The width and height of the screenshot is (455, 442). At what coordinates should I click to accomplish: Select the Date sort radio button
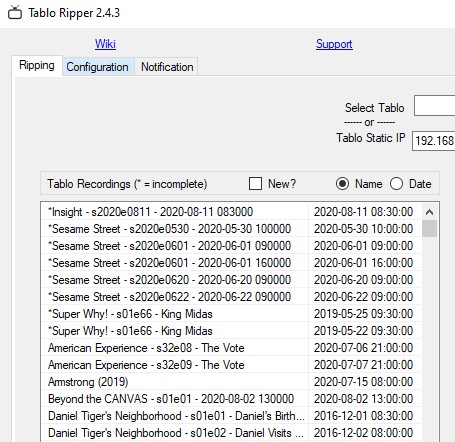[x=396, y=184]
